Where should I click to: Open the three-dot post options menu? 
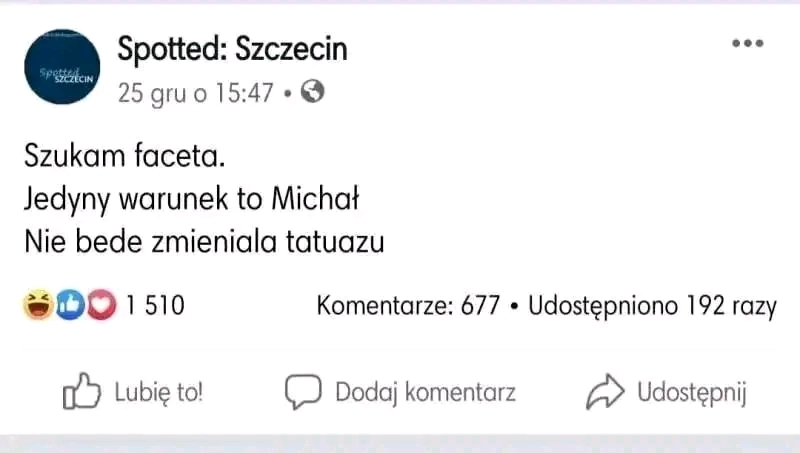click(747, 44)
